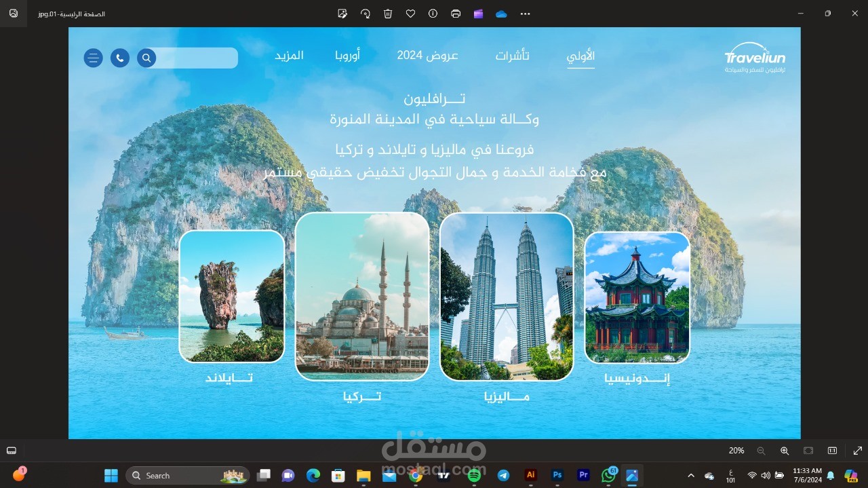Switch to Google Chrome on the taskbar
The width and height of the screenshot is (868, 488).
pyautogui.click(x=416, y=475)
